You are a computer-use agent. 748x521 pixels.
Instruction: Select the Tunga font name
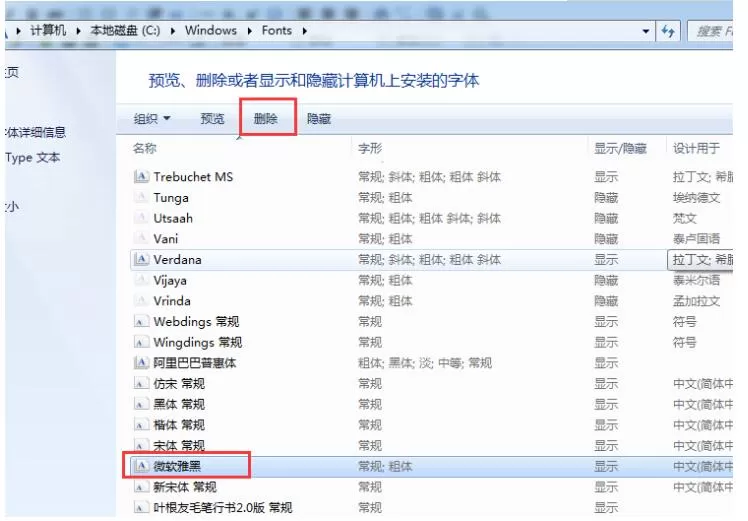coord(171,198)
